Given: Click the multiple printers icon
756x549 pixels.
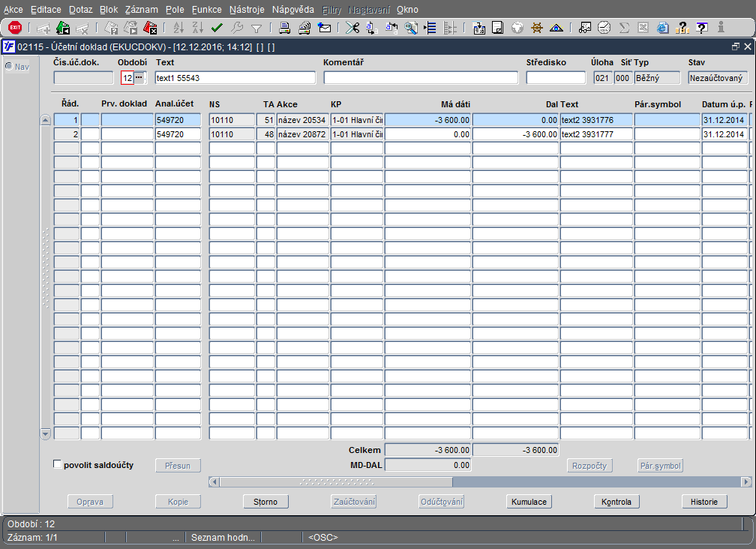Looking at the screenshot, I should 304,28.
